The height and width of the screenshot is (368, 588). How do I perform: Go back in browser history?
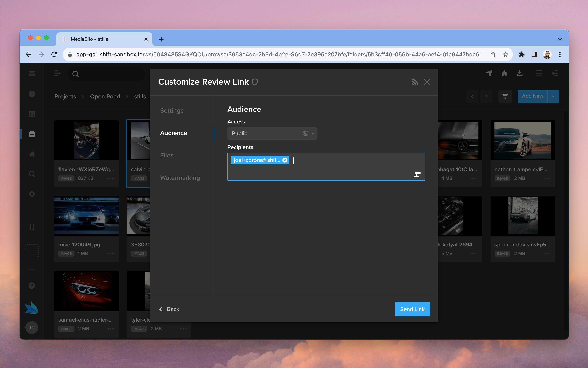pos(28,55)
